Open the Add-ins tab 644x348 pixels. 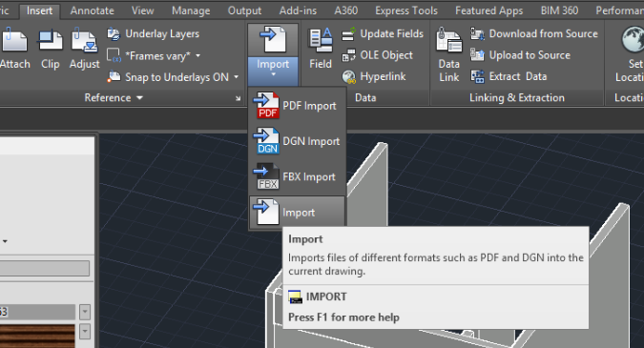tap(298, 10)
